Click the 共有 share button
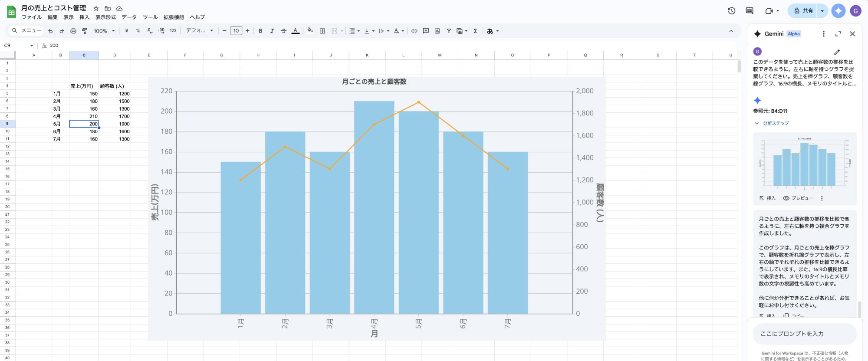The image size is (868, 361). (803, 11)
